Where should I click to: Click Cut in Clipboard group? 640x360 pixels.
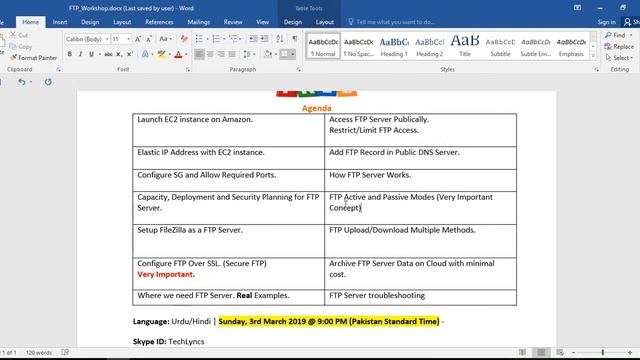(19, 35)
